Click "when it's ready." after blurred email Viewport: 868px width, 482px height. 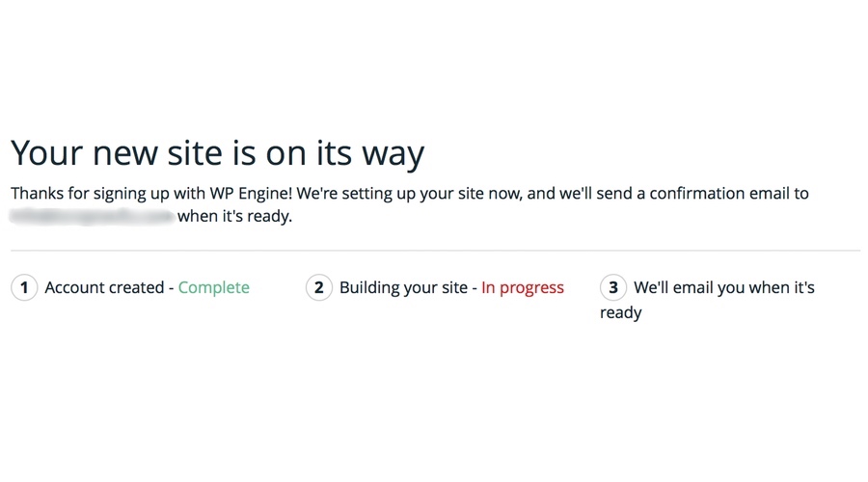coord(234,216)
